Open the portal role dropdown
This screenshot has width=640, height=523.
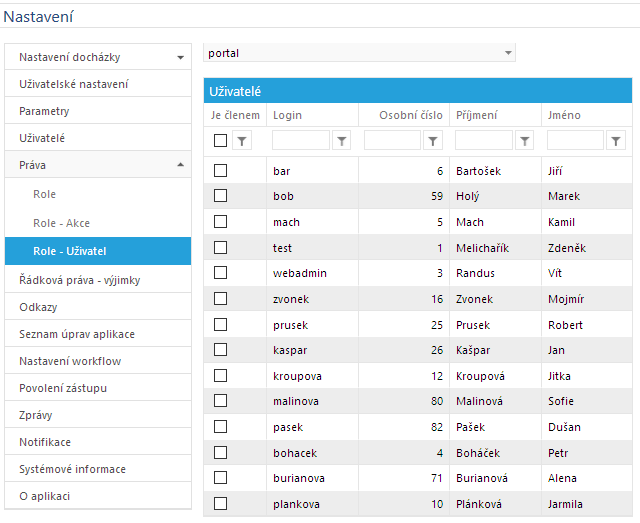click(359, 53)
